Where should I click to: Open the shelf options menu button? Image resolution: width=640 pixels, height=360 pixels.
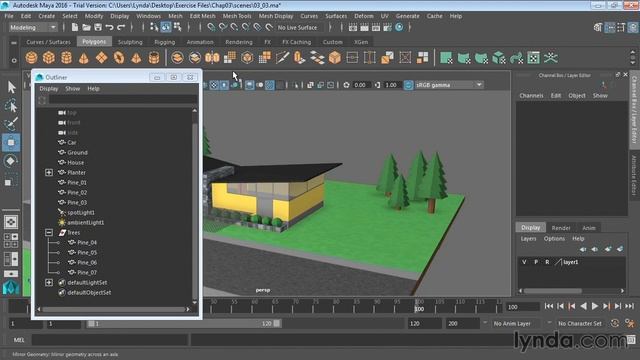pos(14,60)
